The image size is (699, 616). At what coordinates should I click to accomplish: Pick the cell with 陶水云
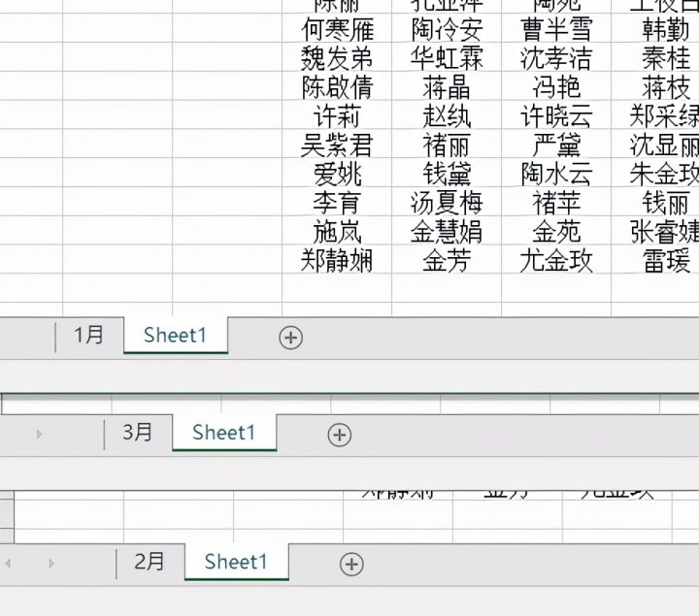tap(556, 175)
